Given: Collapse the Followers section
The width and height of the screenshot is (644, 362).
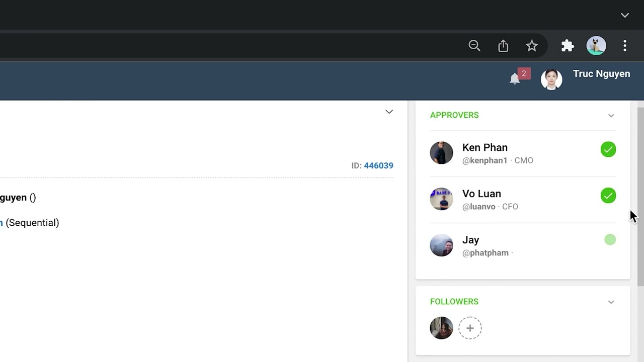Looking at the screenshot, I should pyautogui.click(x=611, y=302).
